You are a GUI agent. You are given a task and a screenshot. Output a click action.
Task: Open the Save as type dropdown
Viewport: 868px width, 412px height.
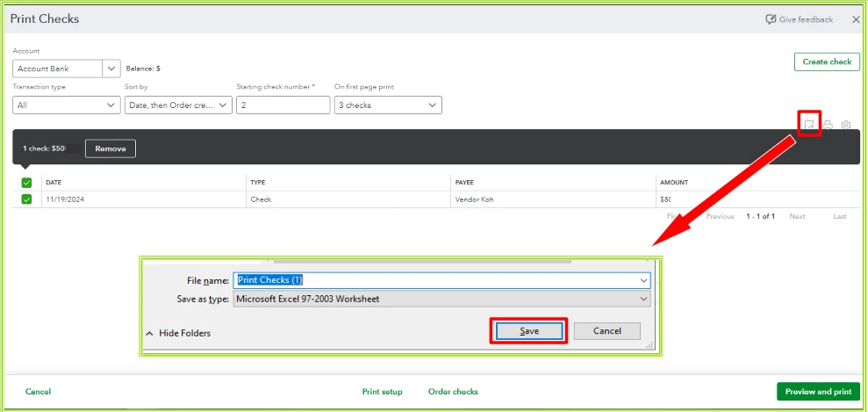click(441, 299)
